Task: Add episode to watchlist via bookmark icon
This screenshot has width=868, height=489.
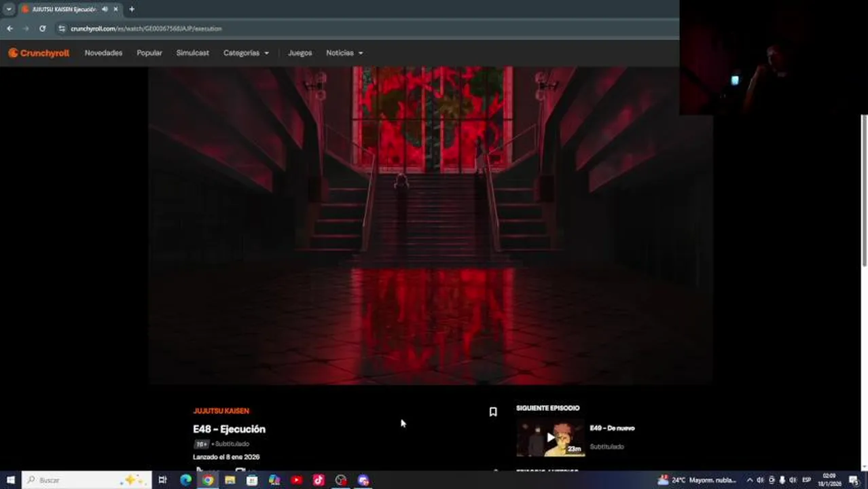Action: pos(493,412)
